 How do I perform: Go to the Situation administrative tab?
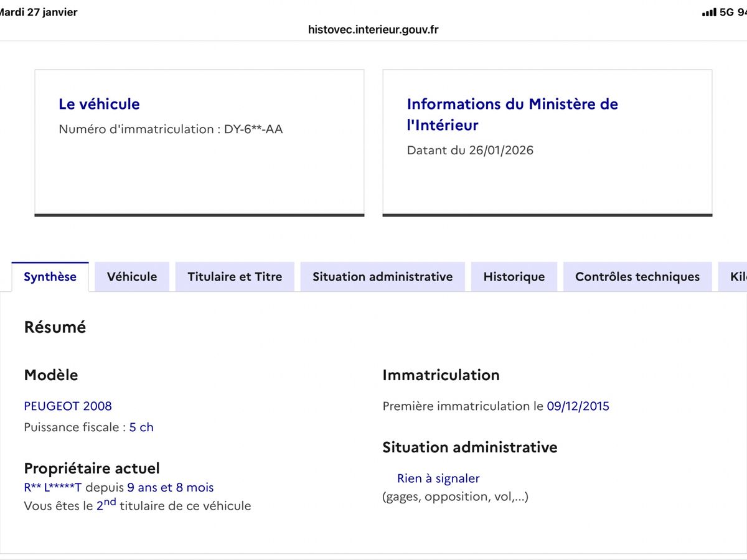point(382,277)
